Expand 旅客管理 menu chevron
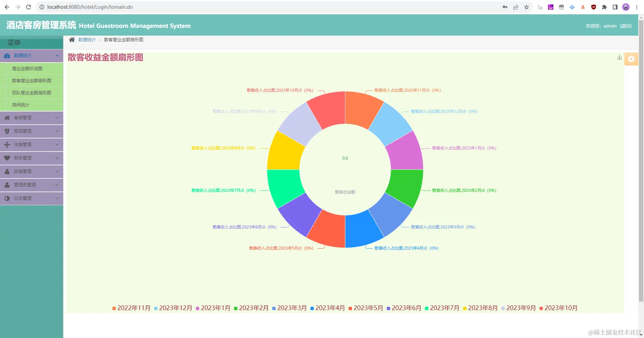The width and height of the screenshot is (644, 338). pos(57,171)
